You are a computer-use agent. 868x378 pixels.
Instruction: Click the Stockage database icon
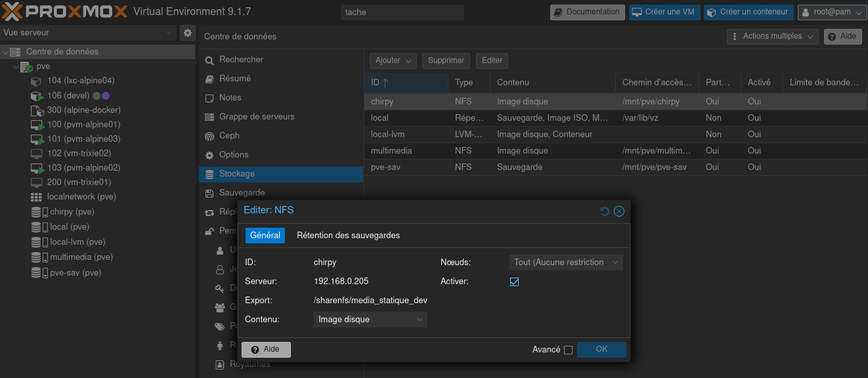coord(209,174)
